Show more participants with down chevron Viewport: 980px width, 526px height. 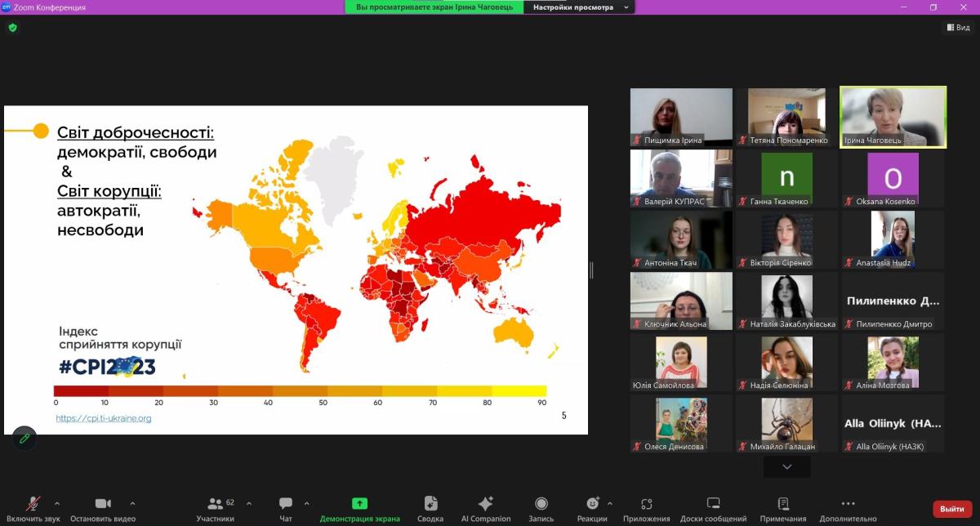[787, 466]
